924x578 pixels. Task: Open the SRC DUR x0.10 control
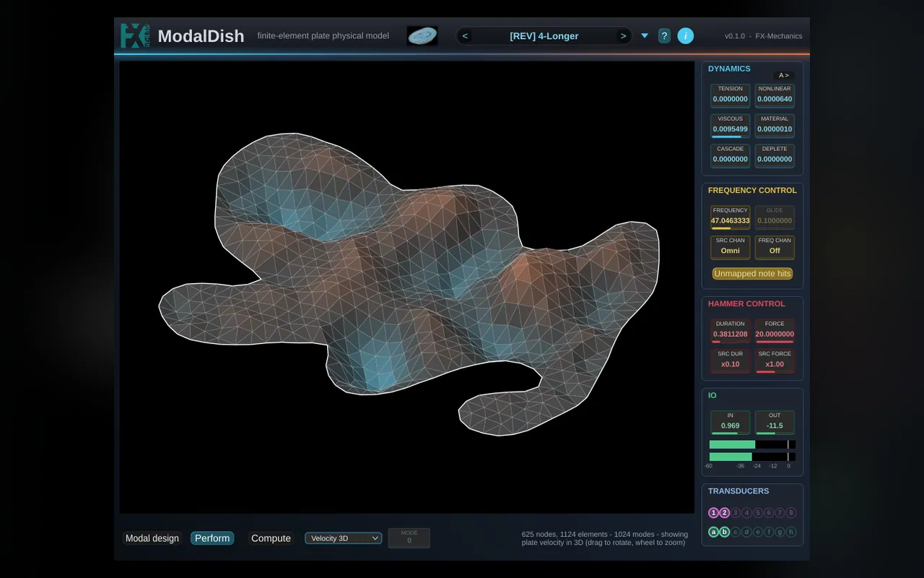click(730, 361)
